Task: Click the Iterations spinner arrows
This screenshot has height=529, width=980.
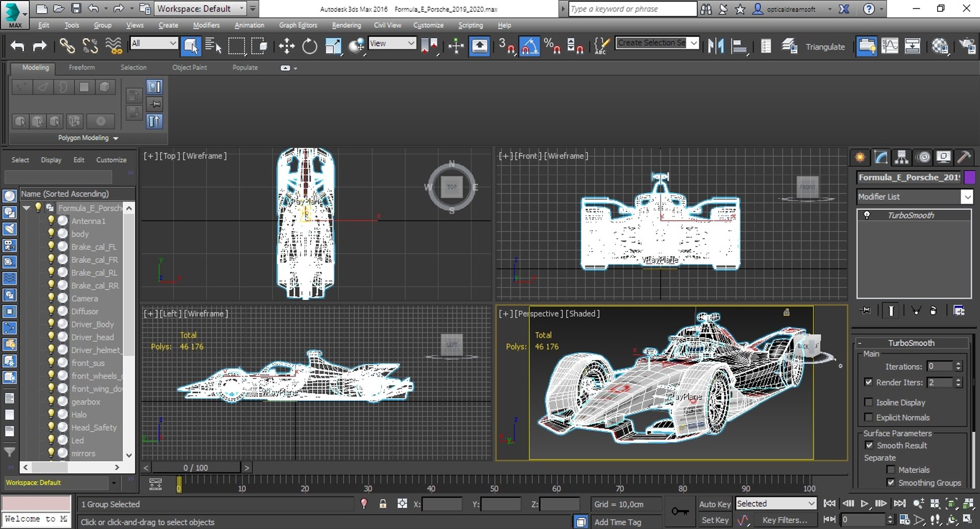Action: [x=958, y=366]
